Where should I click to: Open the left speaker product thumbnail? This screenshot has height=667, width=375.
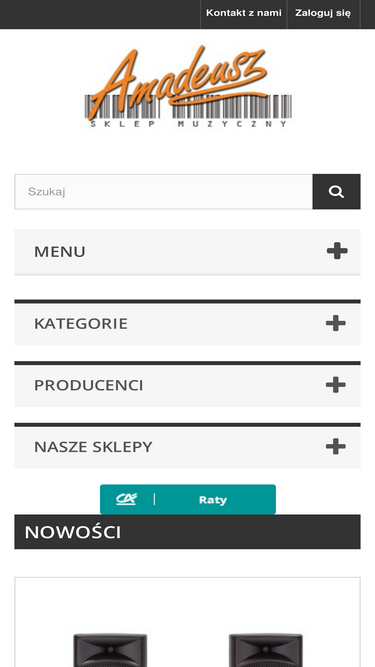click(110, 650)
